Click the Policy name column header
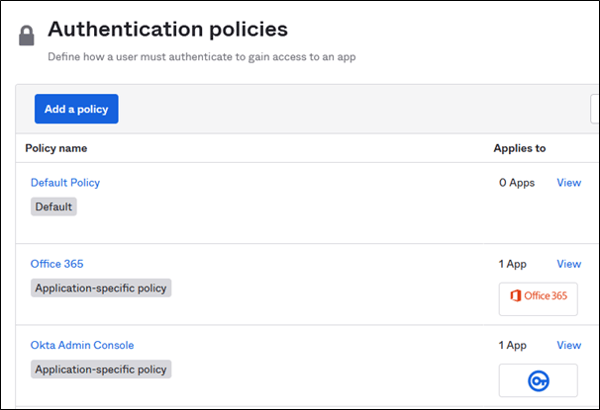 coord(56,148)
